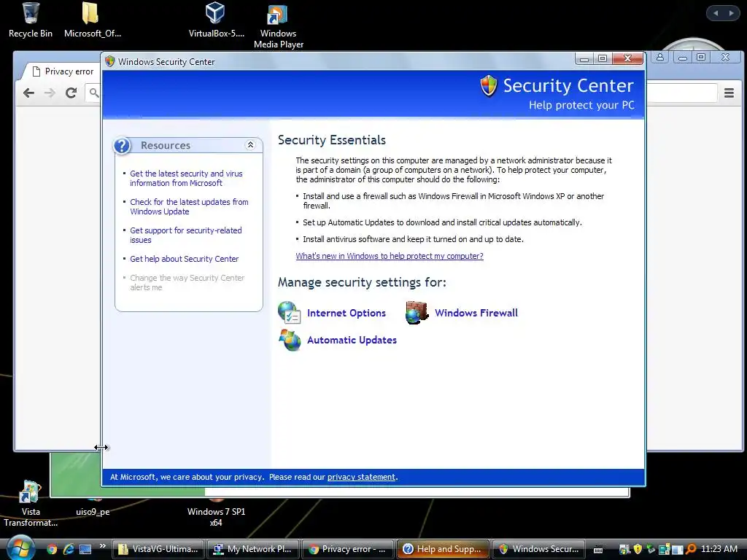Open the Recycle Bin desktop icon
This screenshot has height=560, width=747.
pyautogui.click(x=31, y=20)
